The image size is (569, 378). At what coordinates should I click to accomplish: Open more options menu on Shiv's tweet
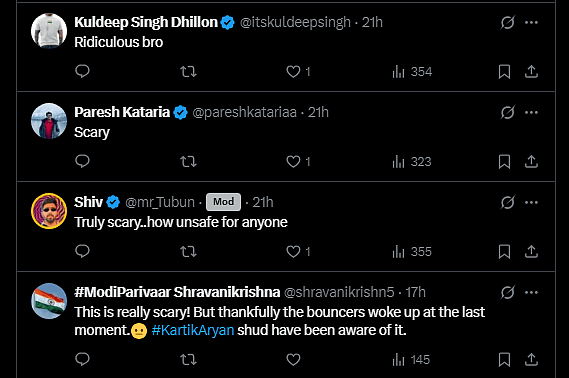[531, 202]
